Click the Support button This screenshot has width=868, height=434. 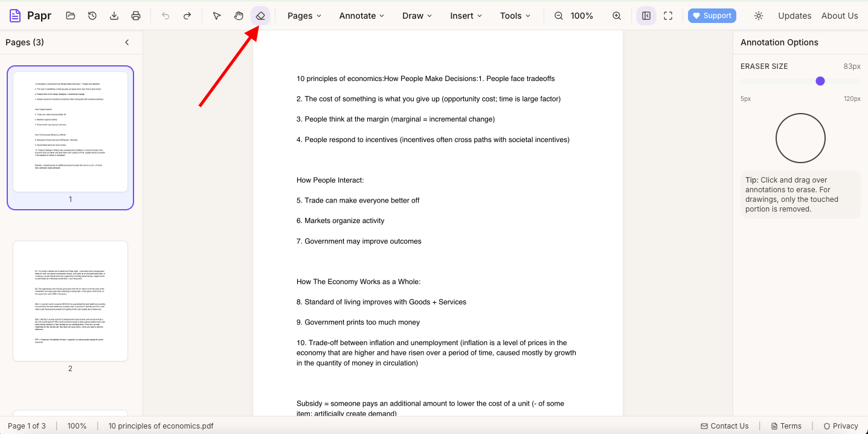click(x=712, y=15)
